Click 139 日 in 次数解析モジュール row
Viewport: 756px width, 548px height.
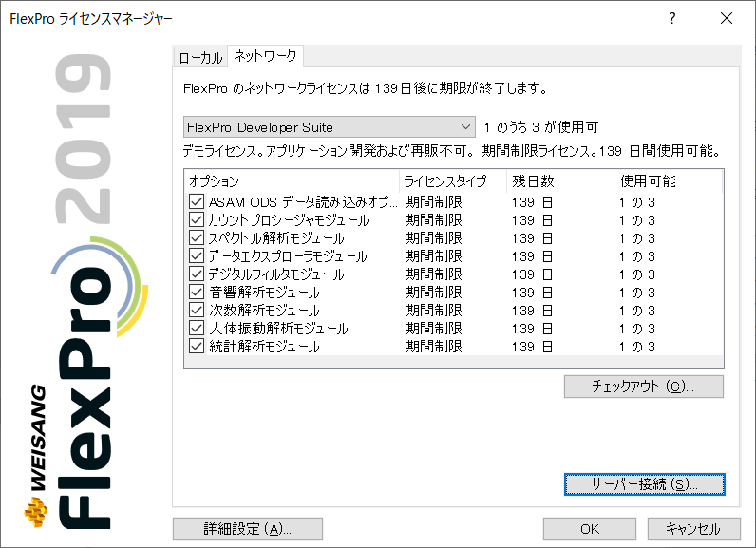[x=532, y=311]
